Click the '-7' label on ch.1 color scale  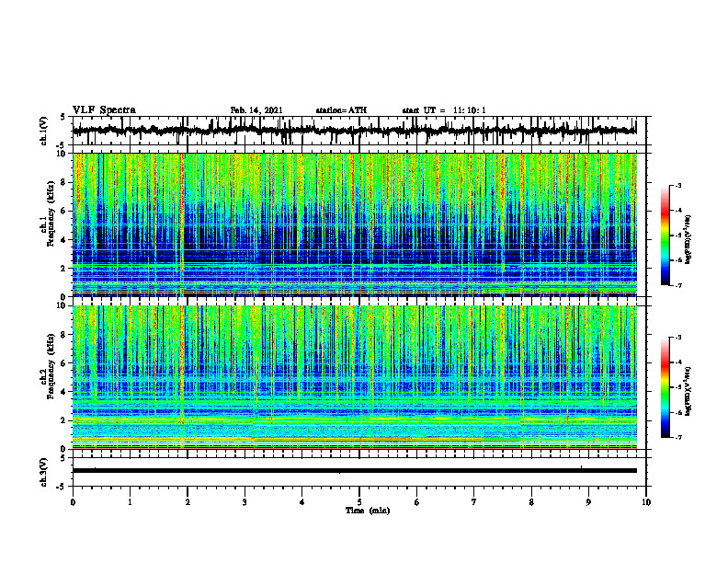tap(678, 285)
